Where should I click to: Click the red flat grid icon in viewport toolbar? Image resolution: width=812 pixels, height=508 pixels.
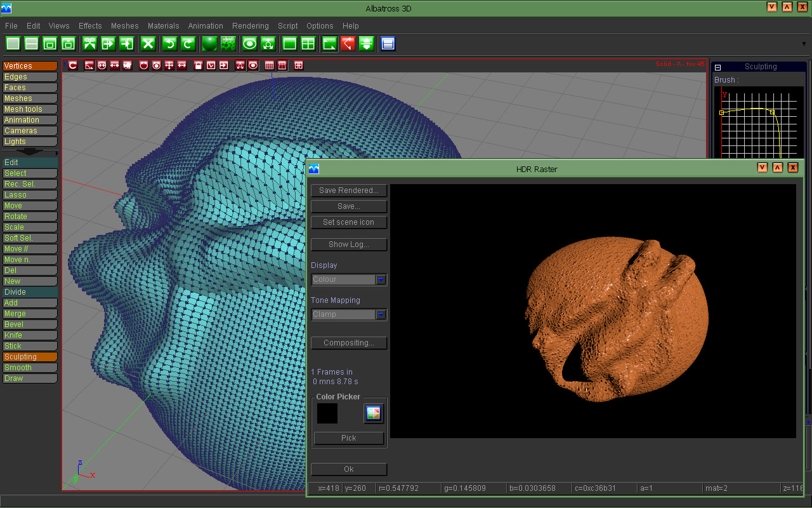(269, 65)
